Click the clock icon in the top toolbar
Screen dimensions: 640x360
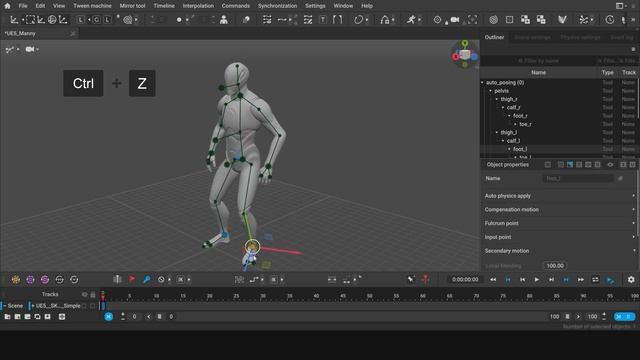(x=610, y=20)
